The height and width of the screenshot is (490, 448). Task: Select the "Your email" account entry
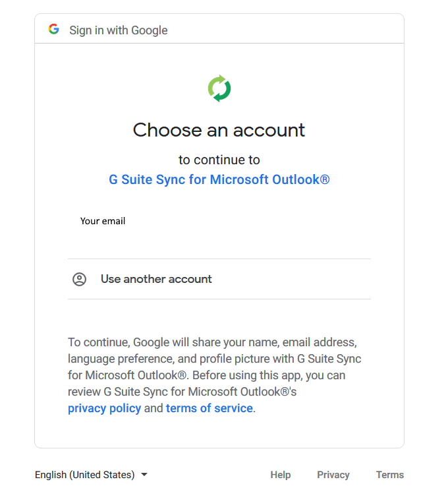pyautogui.click(x=103, y=221)
